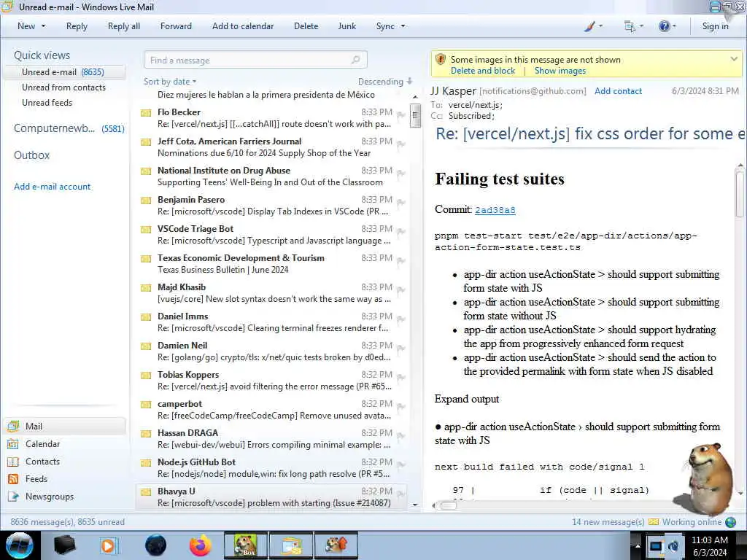Click the Find a message search field
This screenshot has height=560, width=747.
255,60
